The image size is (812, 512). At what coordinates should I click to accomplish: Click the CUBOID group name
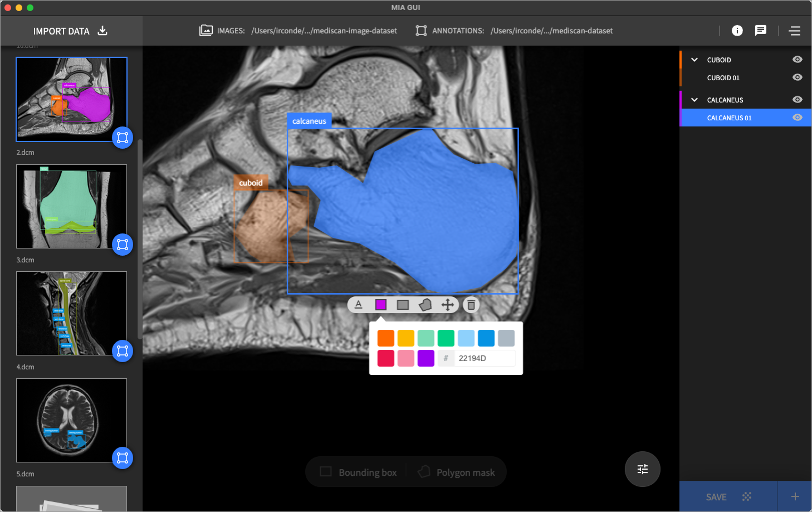719,60
